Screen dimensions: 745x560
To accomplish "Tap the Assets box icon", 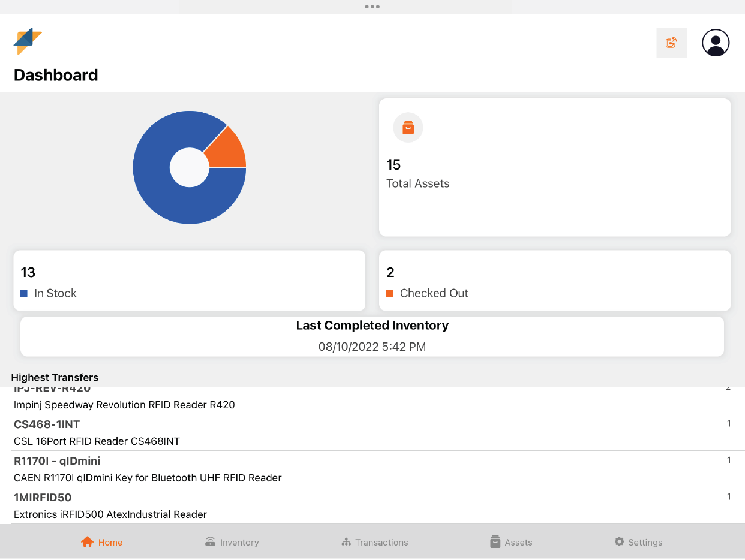I will [x=495, y=542].
